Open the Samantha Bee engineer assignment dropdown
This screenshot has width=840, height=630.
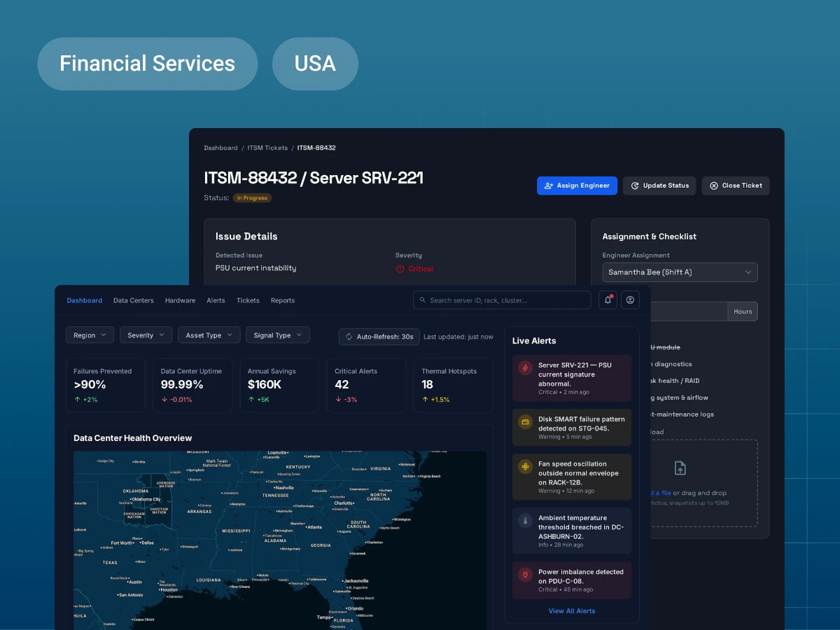click(680, 272)
